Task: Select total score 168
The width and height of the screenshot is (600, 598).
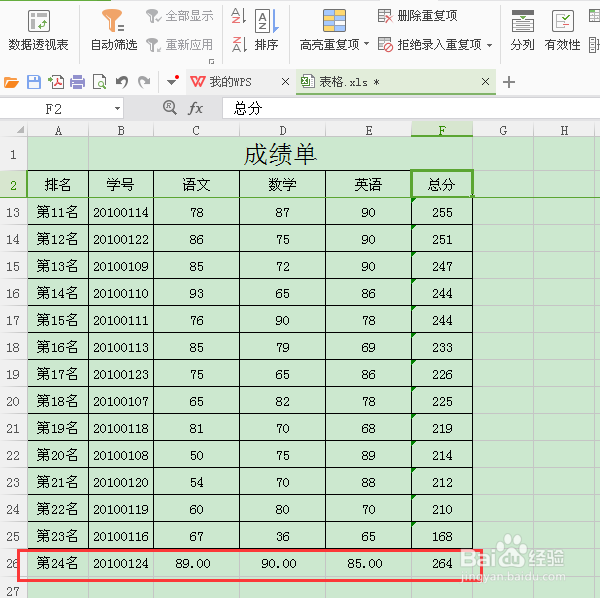Action: tap(442, 536)
